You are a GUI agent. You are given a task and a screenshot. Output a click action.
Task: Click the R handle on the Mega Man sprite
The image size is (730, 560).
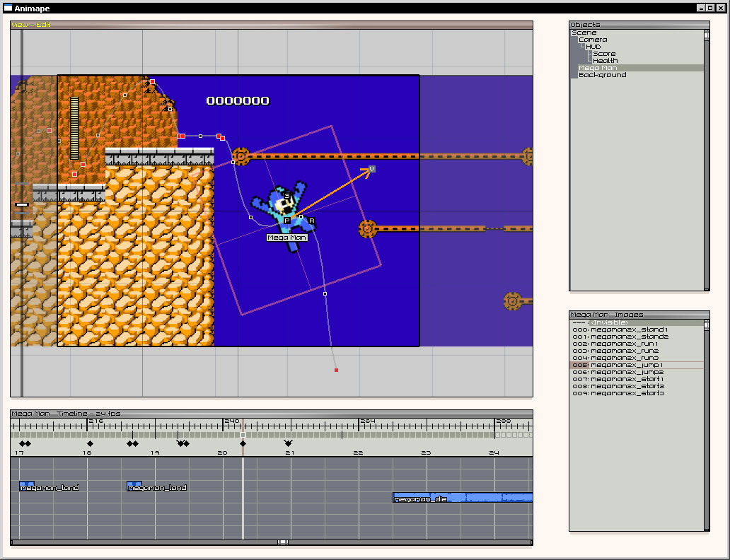(311, 221)
